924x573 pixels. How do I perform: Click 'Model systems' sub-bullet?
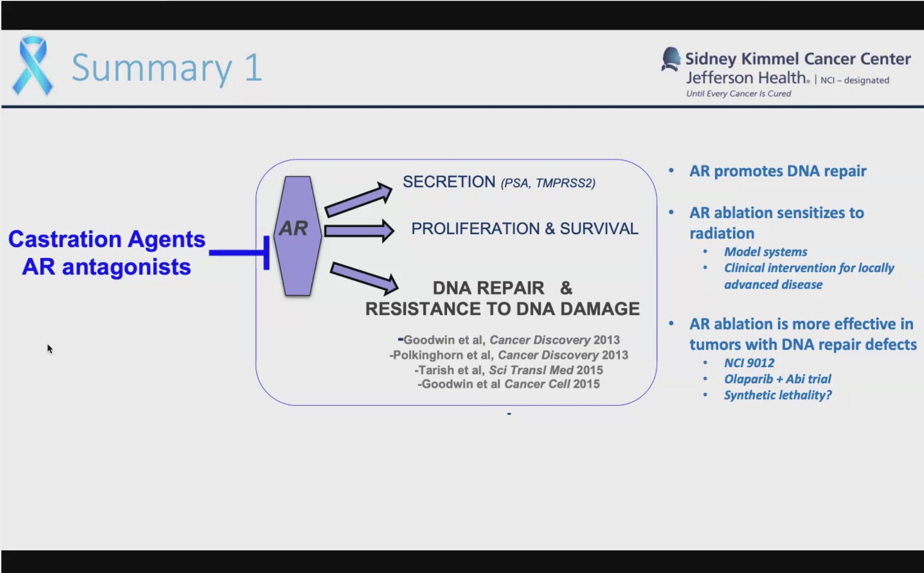(x=766, y=252)
